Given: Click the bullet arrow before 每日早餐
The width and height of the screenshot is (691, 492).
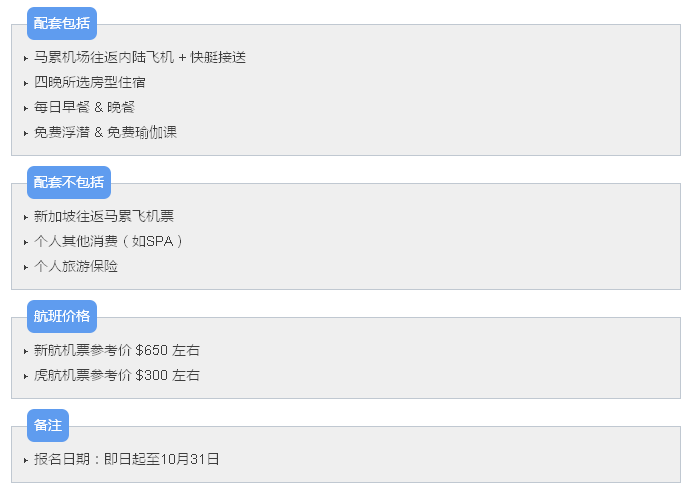Looking at the screenshot, I should 26,109.
